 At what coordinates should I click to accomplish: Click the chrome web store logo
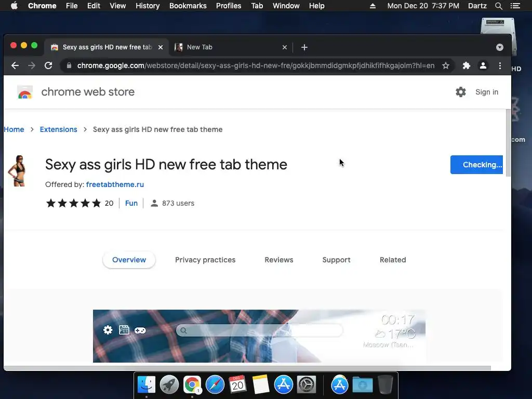pyautogui.click(x=25, y=92)
